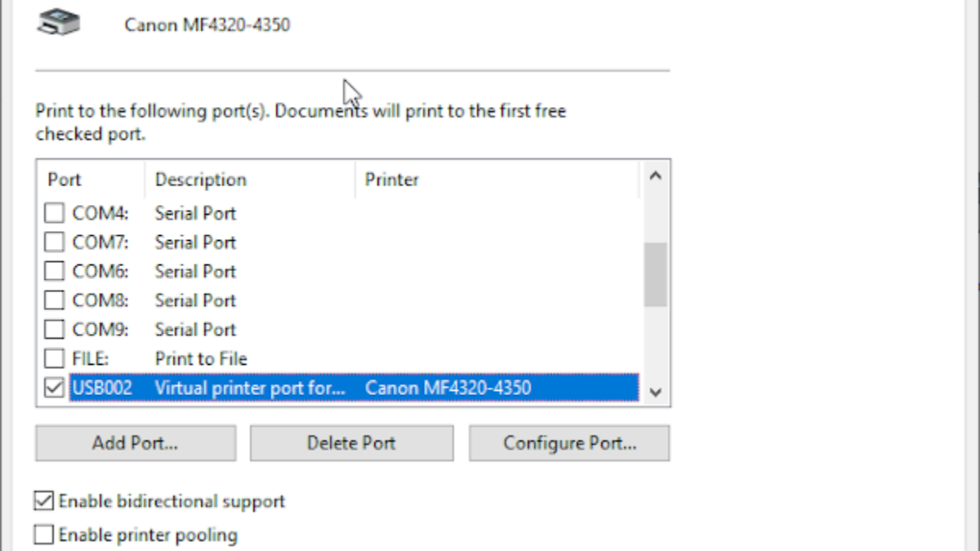Screen dimensions: 980x551
Task: Click the Description column header
Action: pyautogui.click(x=250, y=180)
